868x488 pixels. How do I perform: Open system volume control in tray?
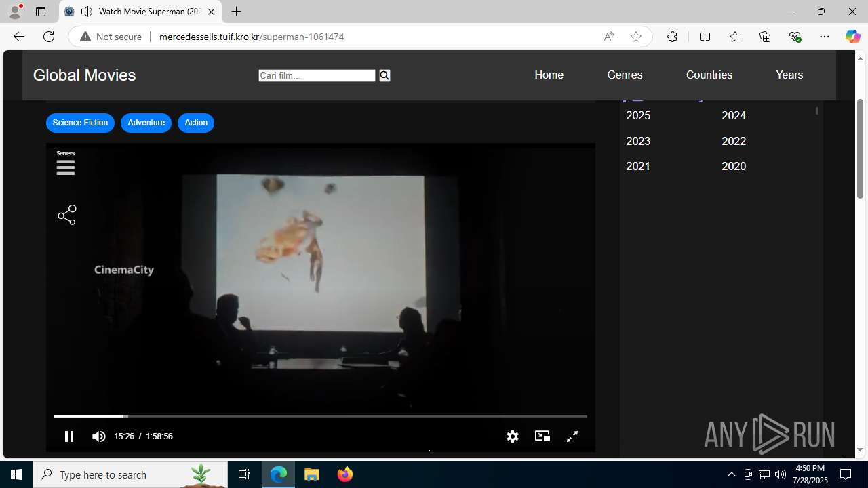coord(781,474)
